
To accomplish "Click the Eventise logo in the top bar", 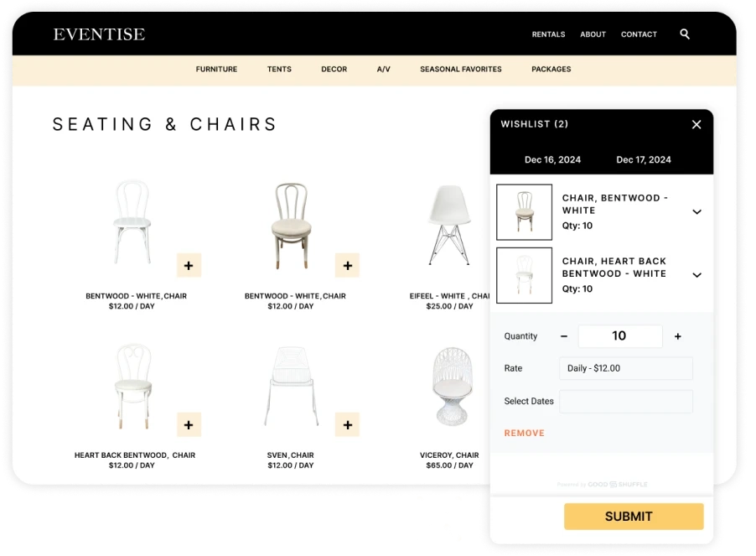I will click(x=98, y=34).
